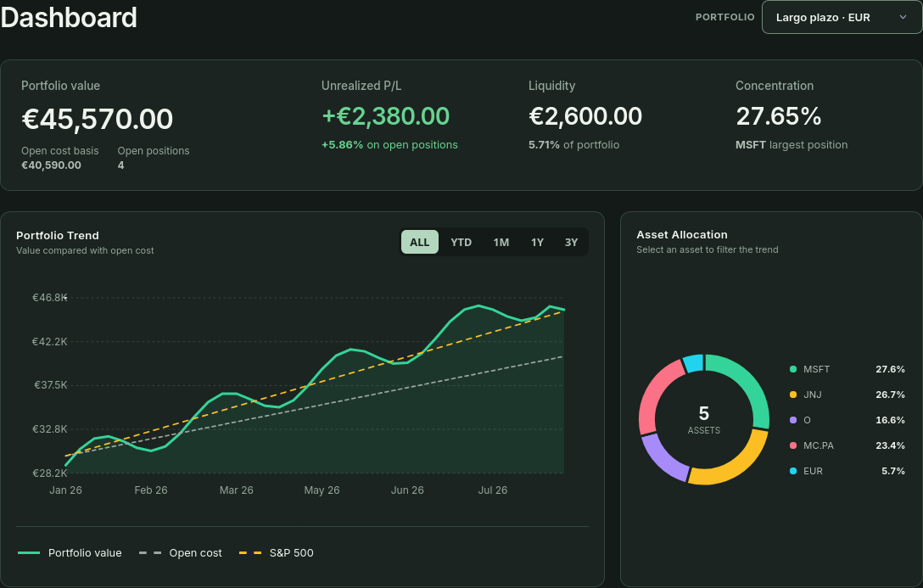This screenshot has width=923, height=588.
Task: Click the green MSFT color dot
Action: [793, 369]
